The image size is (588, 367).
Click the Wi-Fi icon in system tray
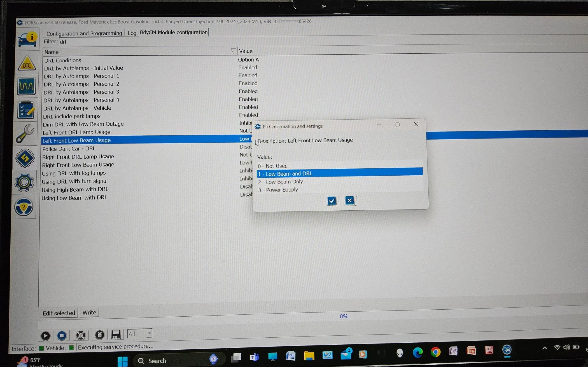point(557,348)
